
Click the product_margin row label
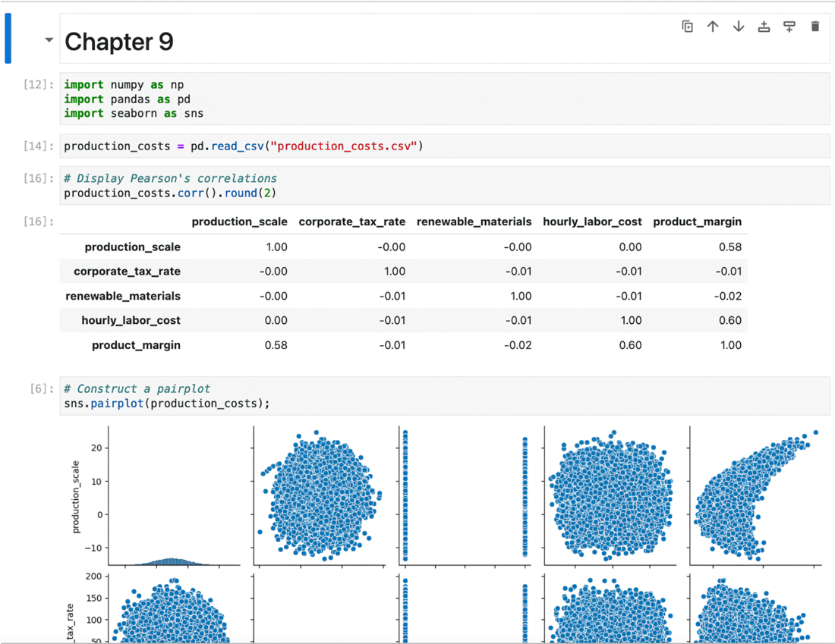137,345
